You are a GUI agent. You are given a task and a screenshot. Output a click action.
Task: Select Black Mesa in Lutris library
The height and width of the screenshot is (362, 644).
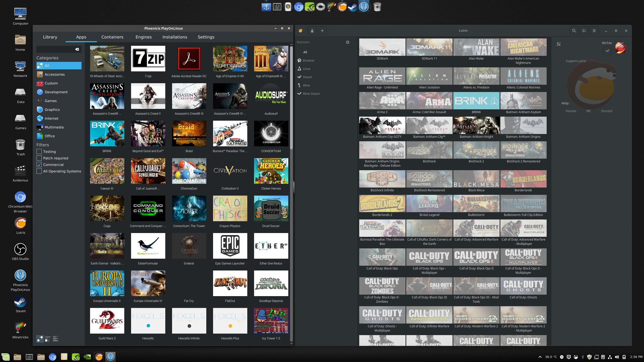(x=476, y=179)
